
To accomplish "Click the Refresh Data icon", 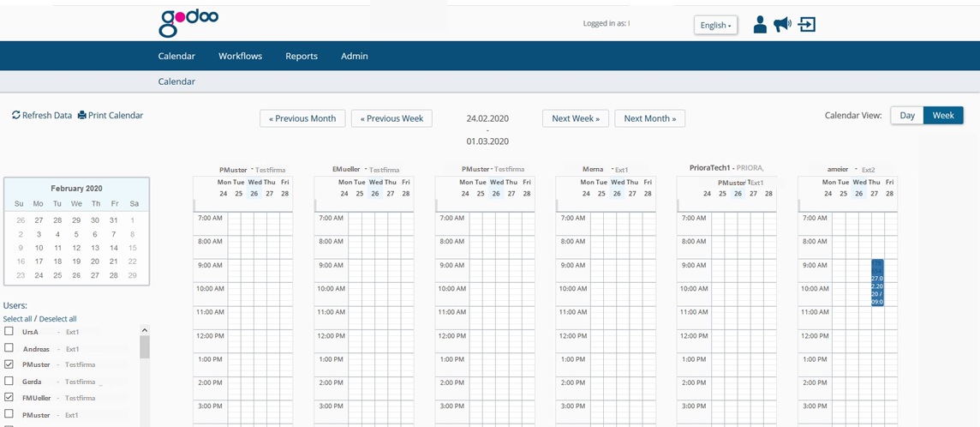I will pyautogui.click(x=16, y=115).
